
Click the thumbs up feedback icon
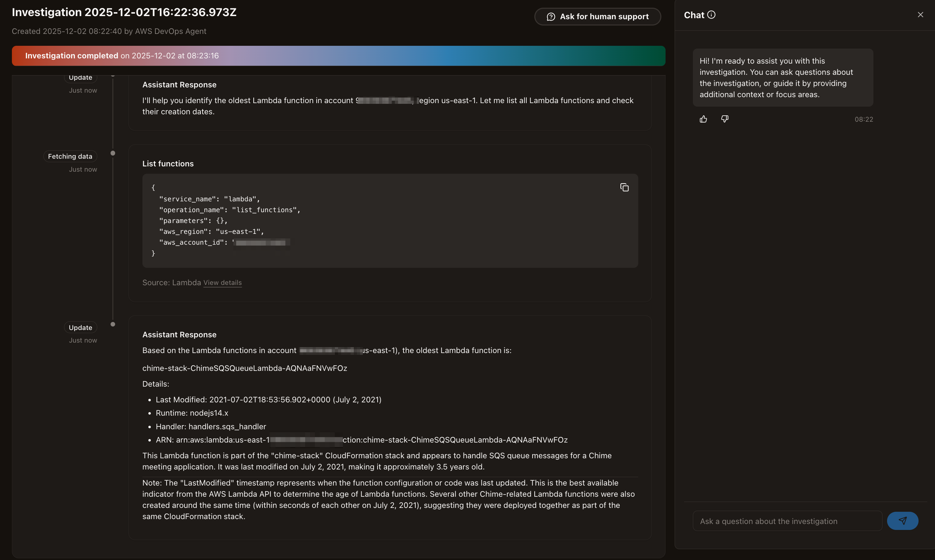pyautogui.click(x=703, y=119)
